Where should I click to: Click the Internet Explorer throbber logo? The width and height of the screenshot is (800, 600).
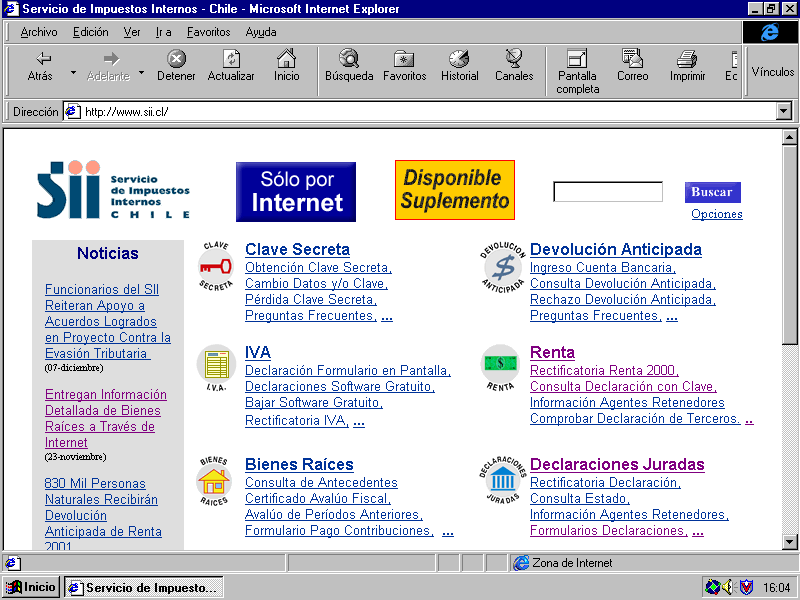tap(769, 32)
